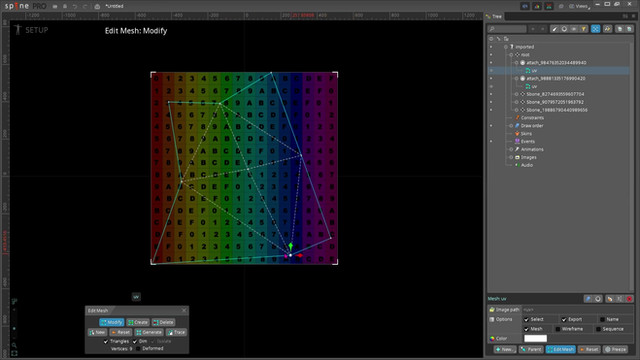640x360 pixels.
Task: Click Trace in the Edit Mesh dialog
Action: coord(176,333)
